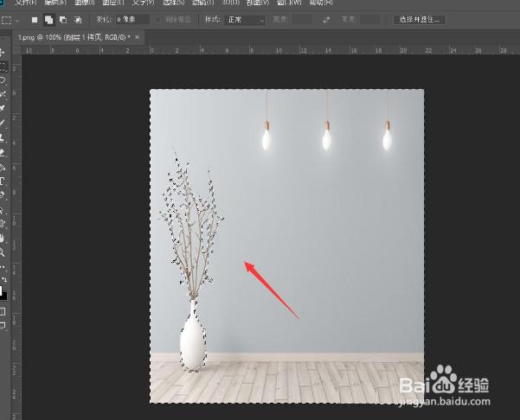Viewport: 520px width, 420px height.
Task: Select the Brush tool
Action: point(3,123)
